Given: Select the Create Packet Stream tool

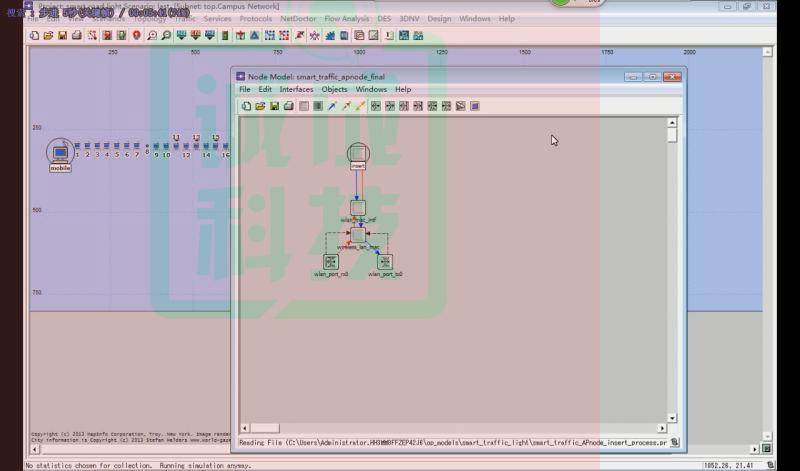Looking at the screenshot, I should pyautogui.click(x=332, y=106).
